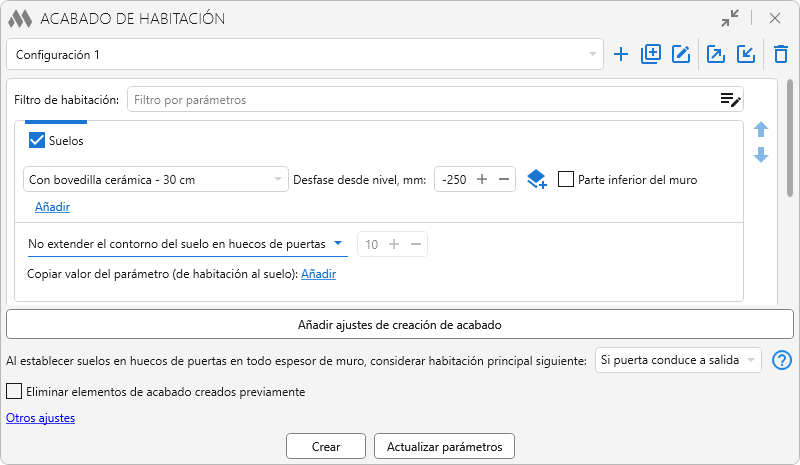Screen dimensions: 800x465
Task: Rename configuration with the edit icon
Action: coord(681,55)
